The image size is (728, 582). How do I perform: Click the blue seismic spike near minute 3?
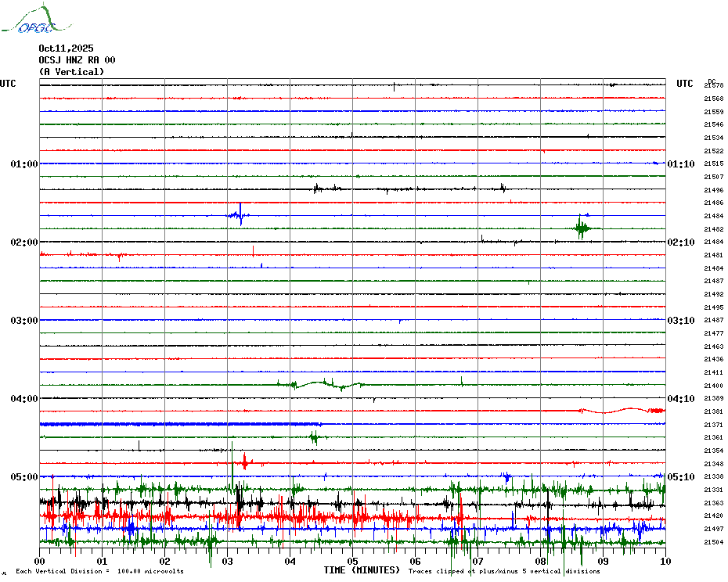click(x=239, y=215)
